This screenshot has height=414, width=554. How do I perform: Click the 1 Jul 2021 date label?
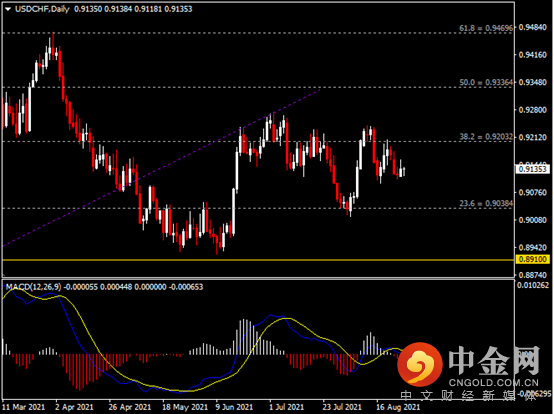[x=286, y=407]
